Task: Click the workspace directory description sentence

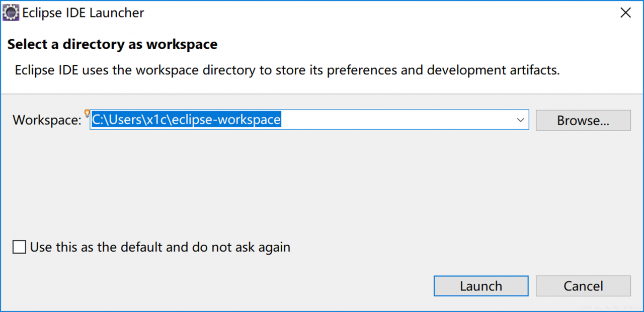Action: pyautogui.click(x=287, y=70)
